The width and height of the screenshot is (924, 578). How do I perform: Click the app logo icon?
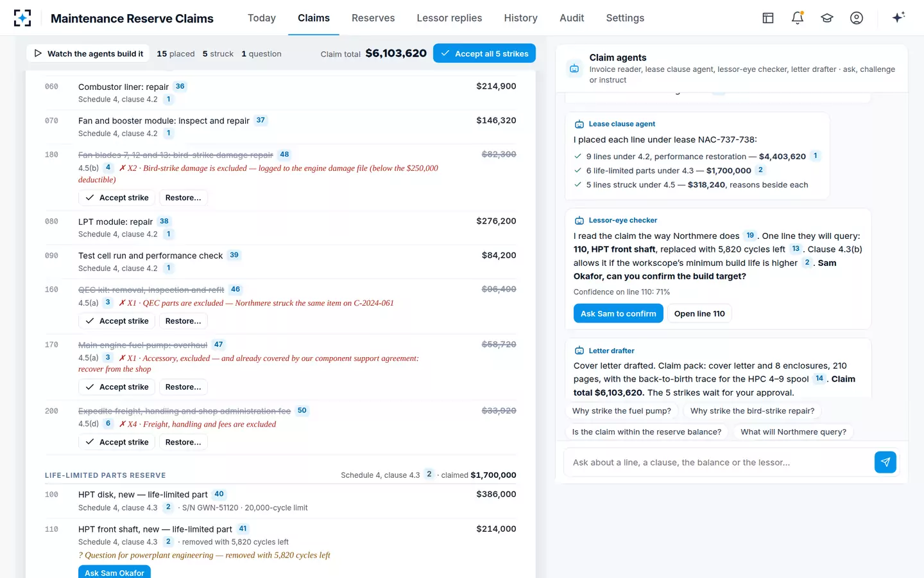point(22,18)
